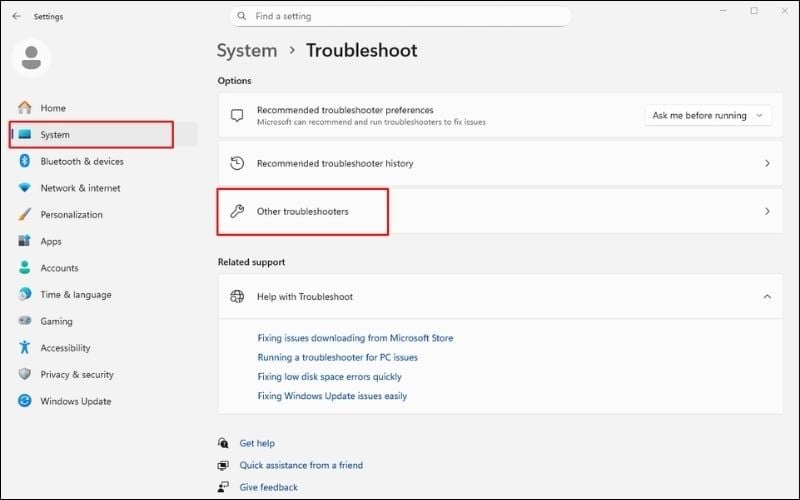Click the globe icon beside Help with Troubleshoot
This screenshot has height=500, width=800.
click(x=237, y=296)
